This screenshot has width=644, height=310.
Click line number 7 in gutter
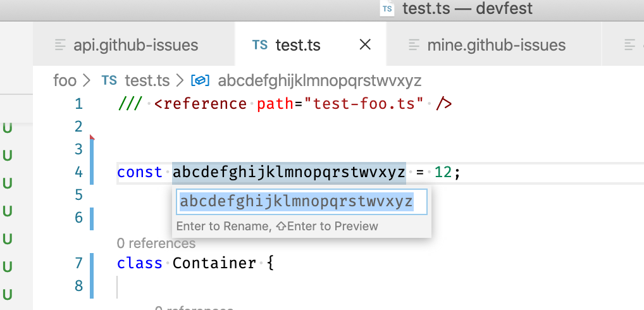(x=78, y=263)
